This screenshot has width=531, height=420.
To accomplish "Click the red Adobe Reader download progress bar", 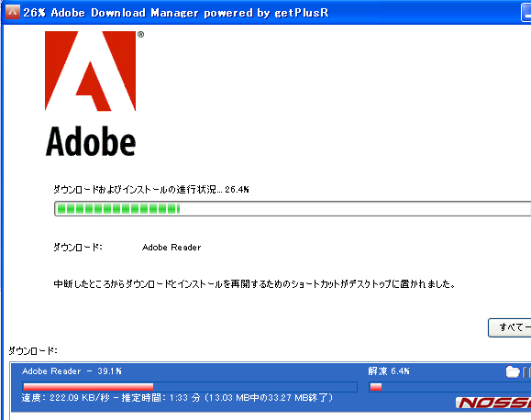I will point(190,387).
